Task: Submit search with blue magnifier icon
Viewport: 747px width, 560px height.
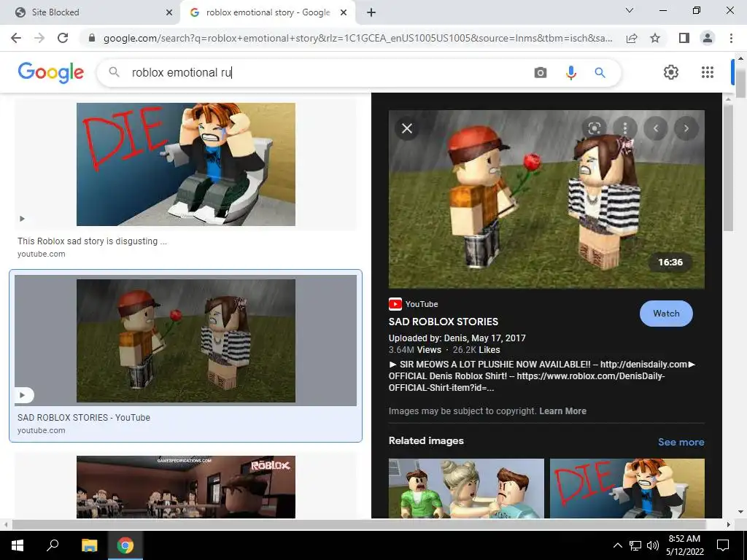Action: click(600, 72)
